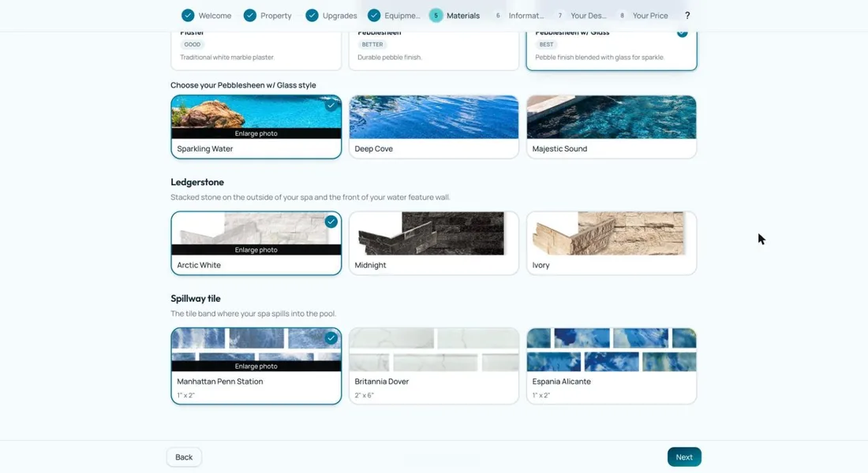Select the Pebblesheen w/ Glass BEST card
The width and height of the screenshot is (868, 473).
(612, 50)
